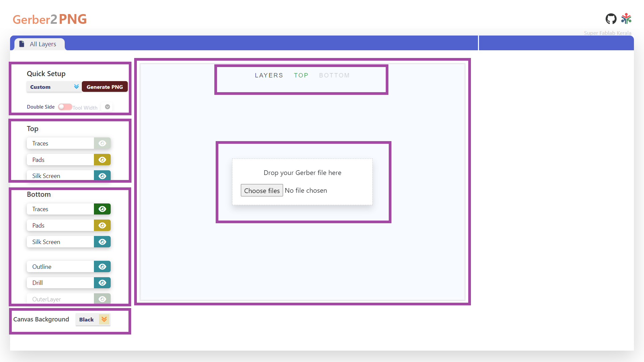Screen dimensions: 644x362
Task: Enable the Double Side switch
Action: click(65, 107)
